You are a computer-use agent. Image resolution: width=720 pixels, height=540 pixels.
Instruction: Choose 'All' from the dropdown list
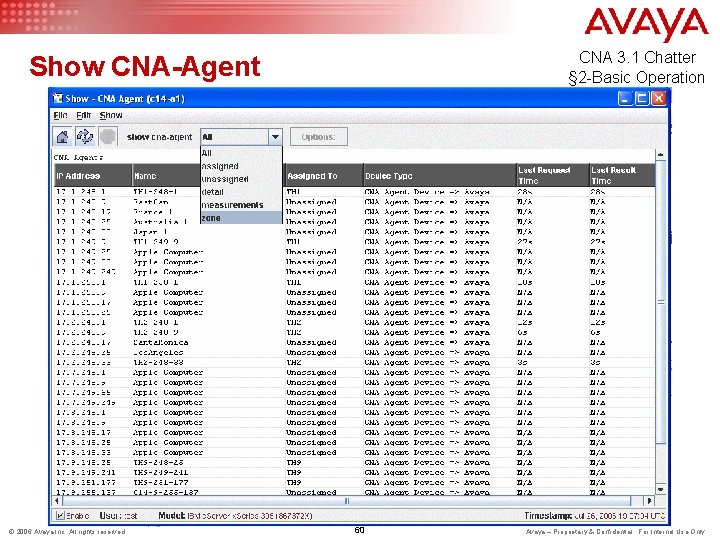point(241,153)
